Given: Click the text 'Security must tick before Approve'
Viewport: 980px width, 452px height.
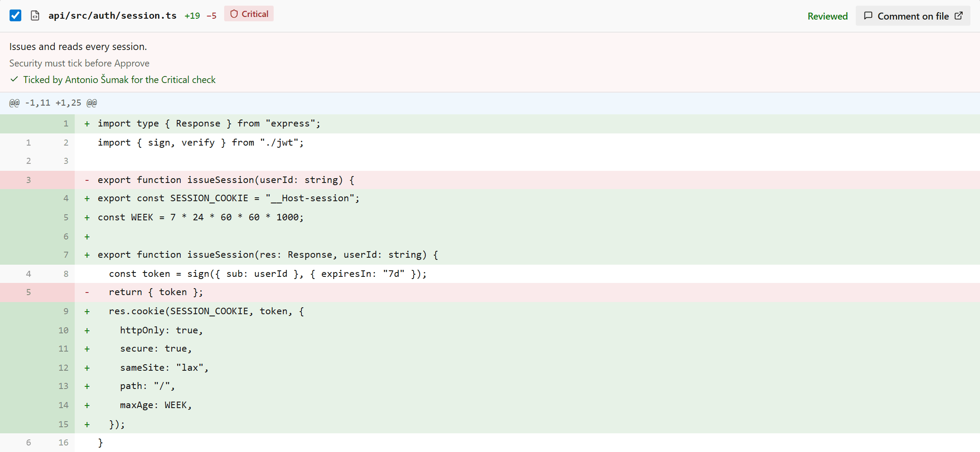Looking at the screenshot, I should 79,63.
